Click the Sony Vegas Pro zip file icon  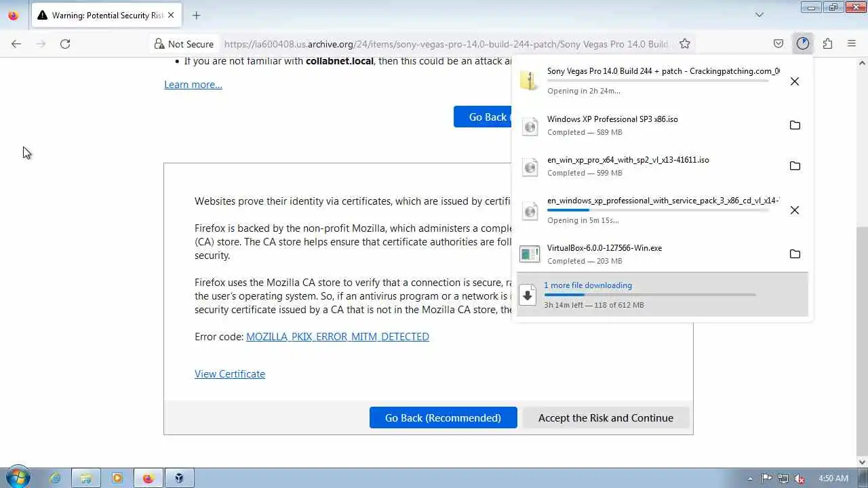tap(530, 81)
